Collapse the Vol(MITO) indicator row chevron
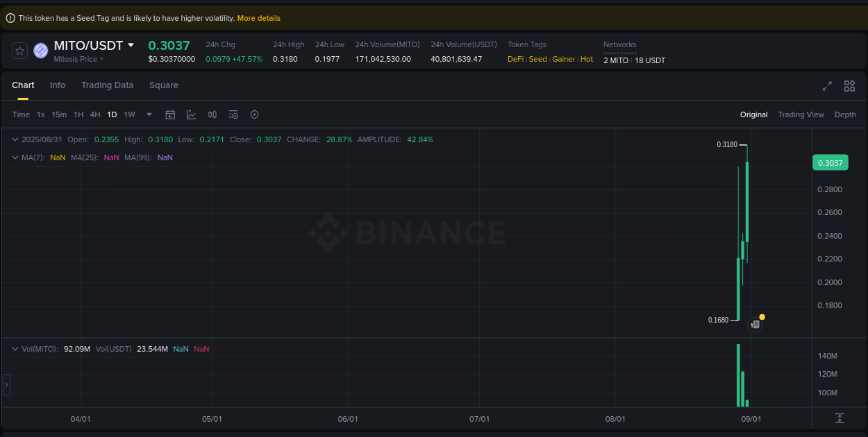This screenshot has height=437, width=868. coord(14,349)
